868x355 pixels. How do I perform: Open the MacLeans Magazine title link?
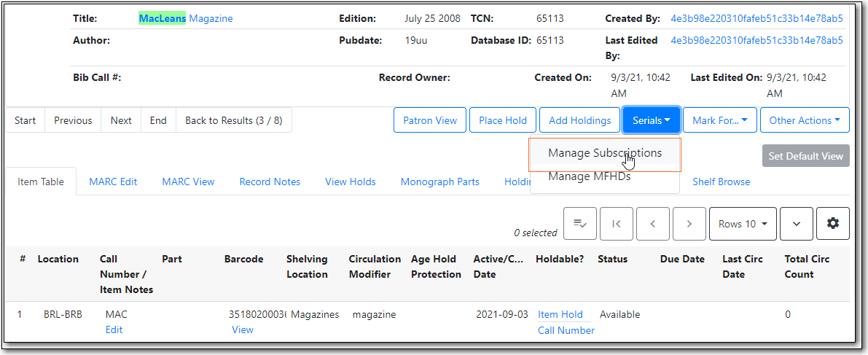tap(185, 19)
